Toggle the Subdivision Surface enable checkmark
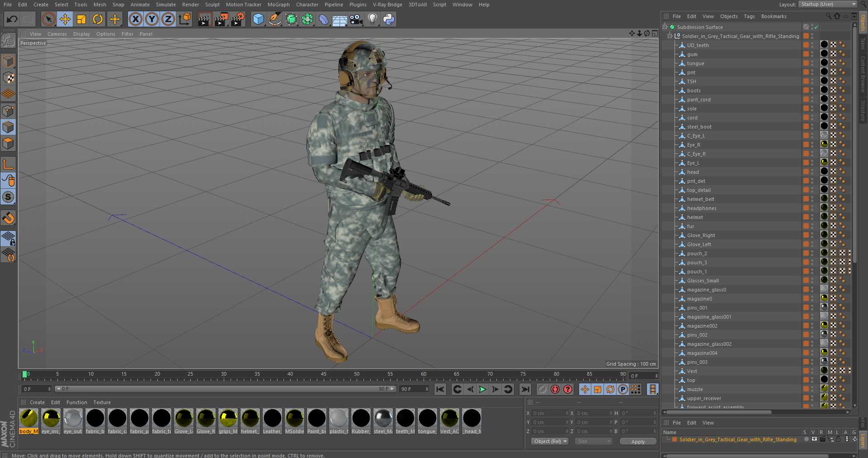Viewport: 868px width, 458px height. point(816,27)
